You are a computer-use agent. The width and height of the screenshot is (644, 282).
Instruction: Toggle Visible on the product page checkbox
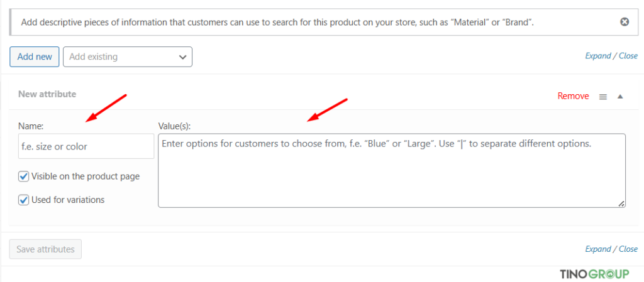(23, 176)
